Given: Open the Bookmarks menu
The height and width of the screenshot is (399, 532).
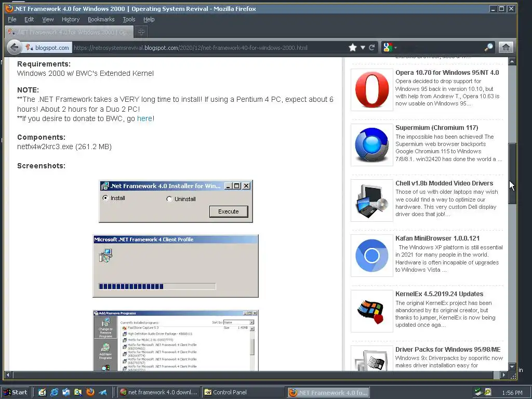Looking at the screenshot, I should click(101, 19).
